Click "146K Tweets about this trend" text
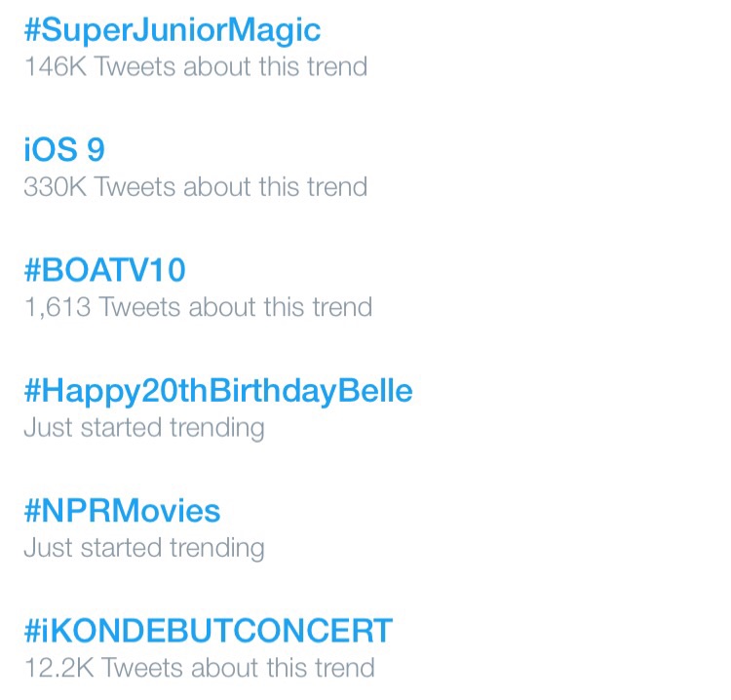Image resolution: width=731 pixels, height=700 pixels. click(195, 66)
